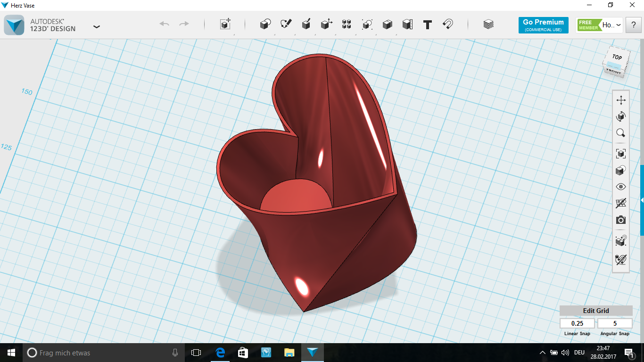Click the Cortana microphone icon

click(175, 353)
